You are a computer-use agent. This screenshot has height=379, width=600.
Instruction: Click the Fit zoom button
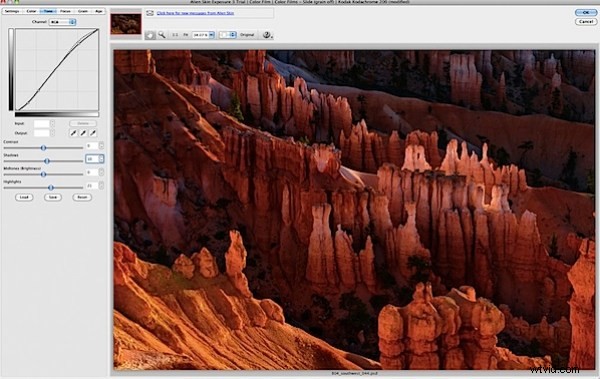point(186,35)
